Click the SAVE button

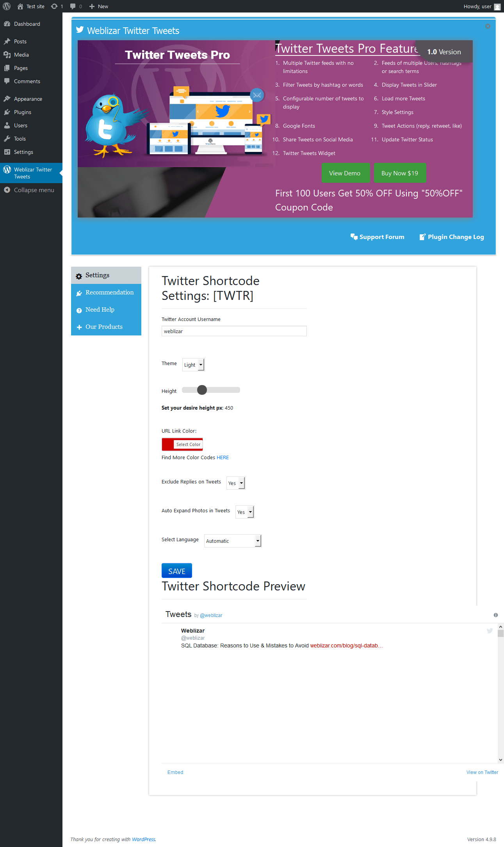177,571
